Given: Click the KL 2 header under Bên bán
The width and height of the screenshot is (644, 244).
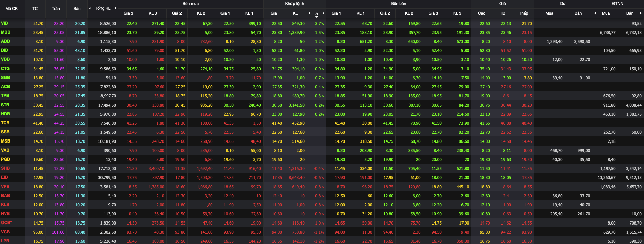Looking at the screenshot, I should [409, 13].
